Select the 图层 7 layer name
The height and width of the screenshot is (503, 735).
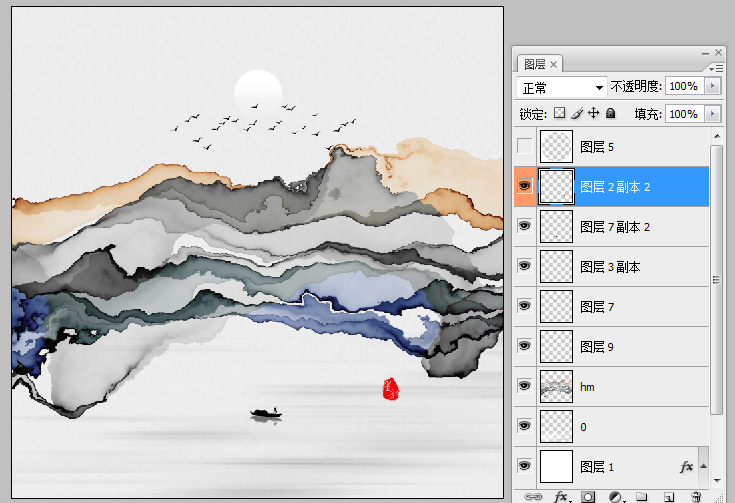[597, 307]
